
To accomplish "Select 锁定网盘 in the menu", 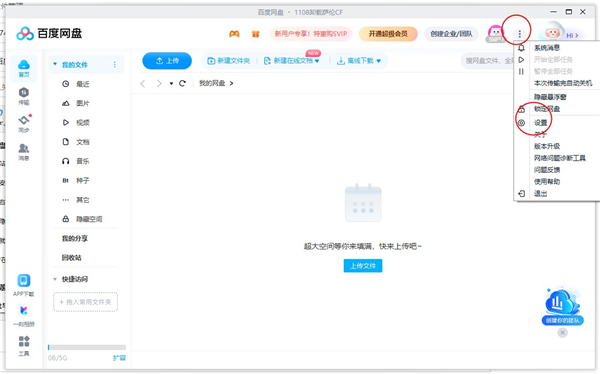I will (x=547, y=109).
